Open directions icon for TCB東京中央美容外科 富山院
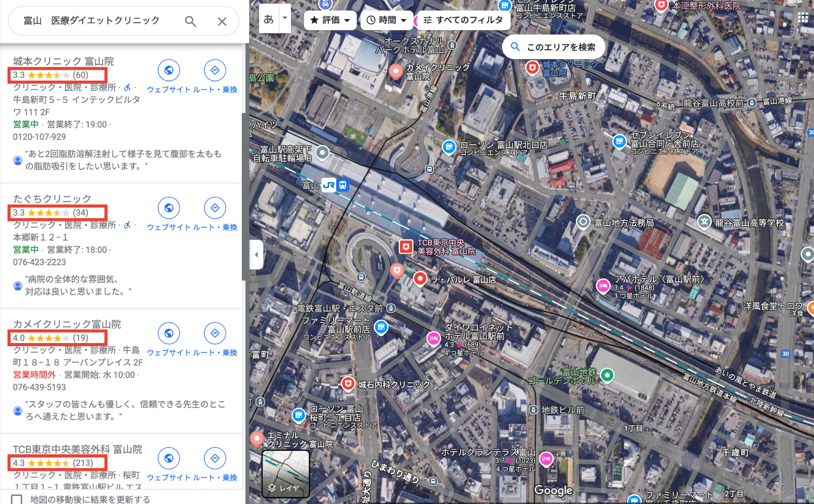 pyautogui.click(x=215, y=458)
